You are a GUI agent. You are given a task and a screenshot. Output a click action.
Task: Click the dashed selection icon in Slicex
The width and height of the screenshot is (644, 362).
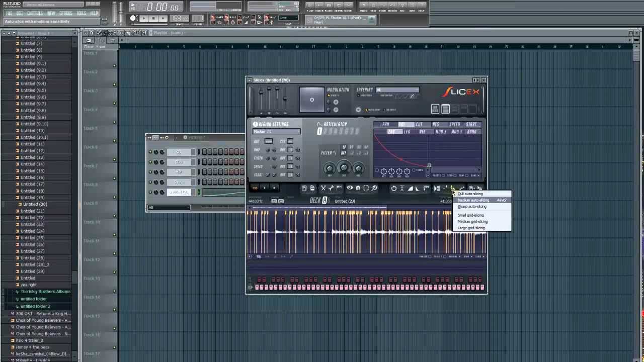[x=366, y=188]
